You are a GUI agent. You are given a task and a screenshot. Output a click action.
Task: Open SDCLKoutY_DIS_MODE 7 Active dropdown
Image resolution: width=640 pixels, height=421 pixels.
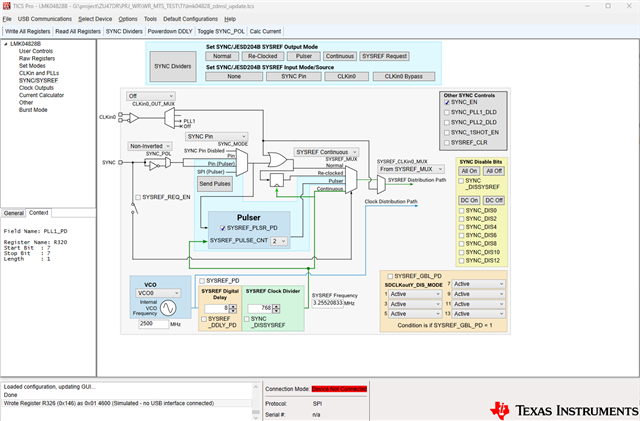(478, 284)
